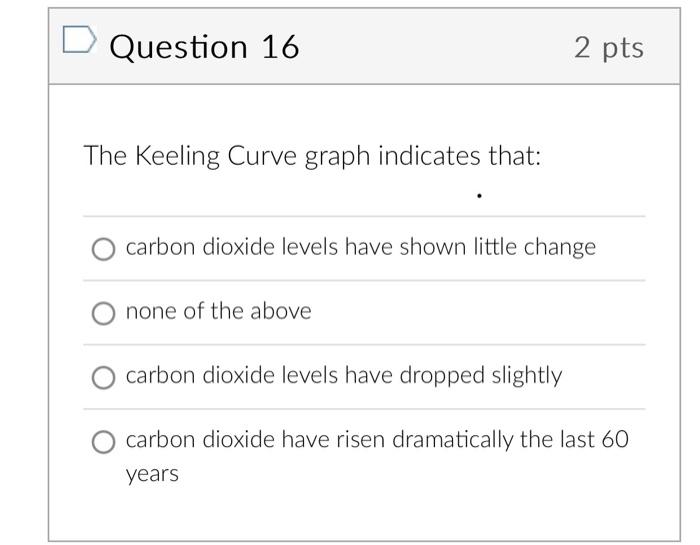Click the number '16' in the question heading

tap(280, 47)
